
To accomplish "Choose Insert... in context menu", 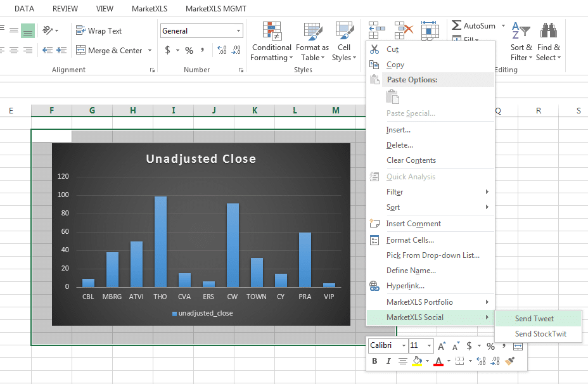I will [430, 130].
